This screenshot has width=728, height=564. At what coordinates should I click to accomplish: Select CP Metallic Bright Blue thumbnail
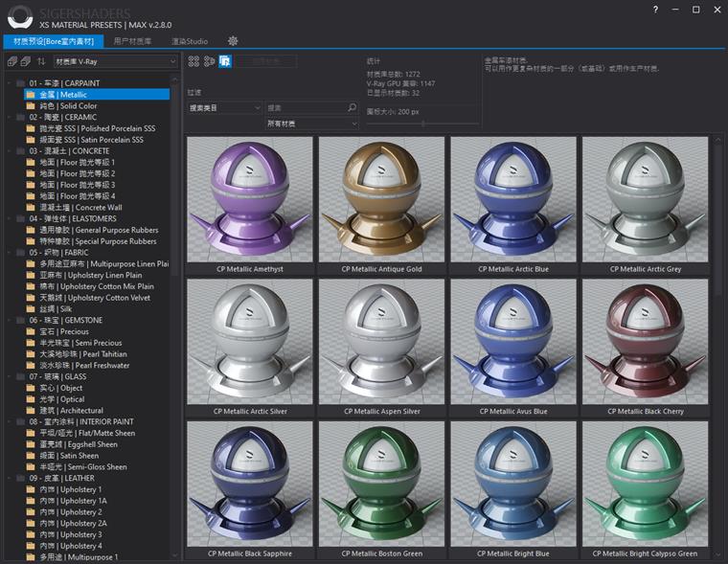tap(513, 484)
